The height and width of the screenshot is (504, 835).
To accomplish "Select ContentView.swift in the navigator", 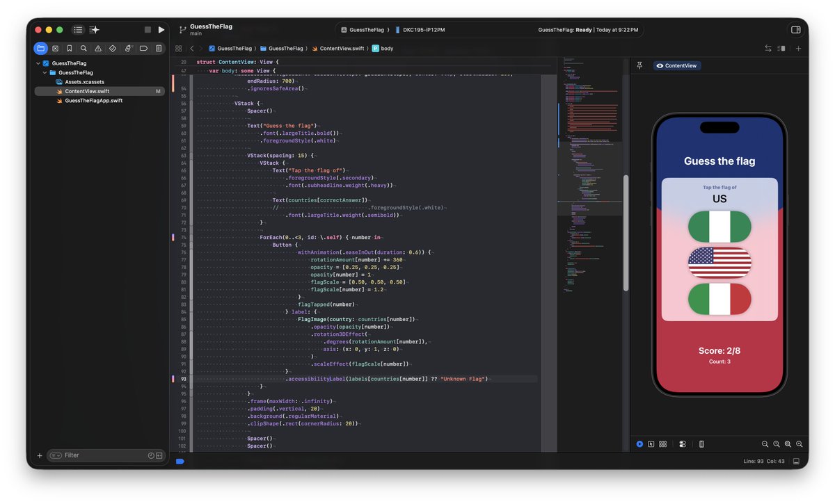I will click(100, 91).
